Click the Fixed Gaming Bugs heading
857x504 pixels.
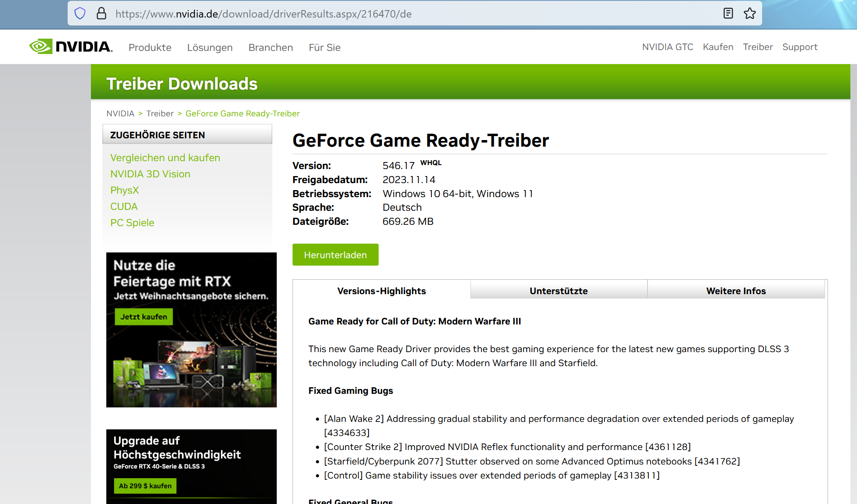351,391
